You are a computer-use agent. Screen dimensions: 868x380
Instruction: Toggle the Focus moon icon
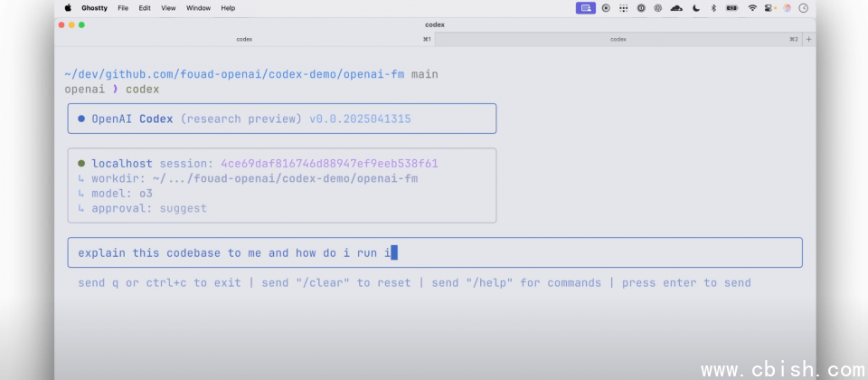point(696,8)
